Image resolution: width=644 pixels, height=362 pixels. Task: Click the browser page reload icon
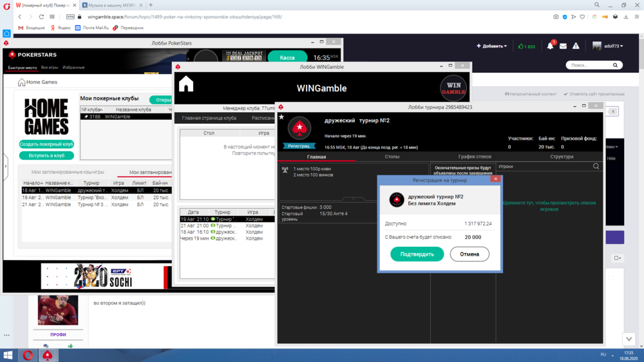(x=43, y=17)
